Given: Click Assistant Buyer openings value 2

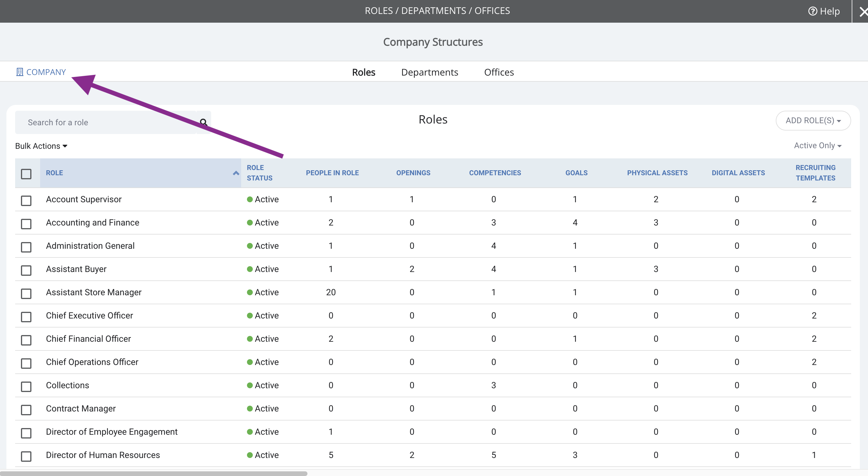Looking at the screenshot, I should pyautogui.click(x=412, y=269).
